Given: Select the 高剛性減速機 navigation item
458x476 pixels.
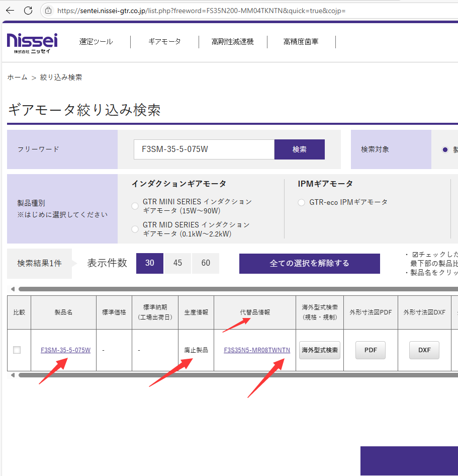Looking at the screenshot, I should click(233, 42).
